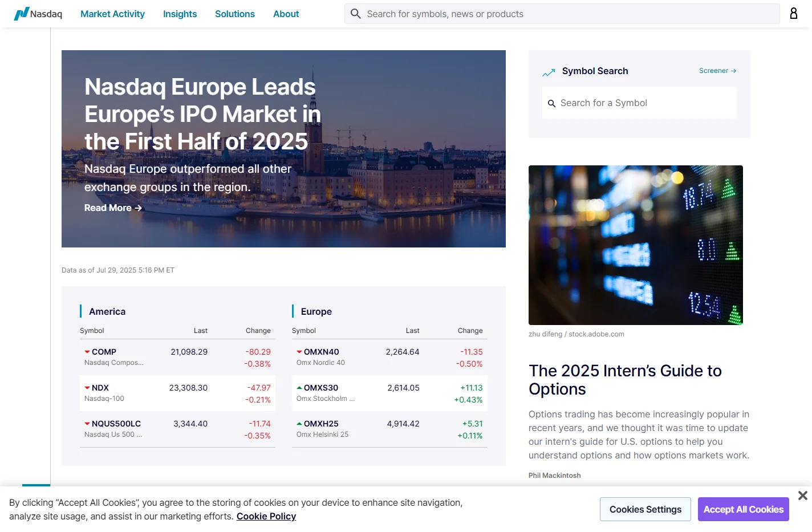This screenshot has width=812, height=532.
Task: Open the NQUS500LC symbol row
Action: [177, 429]
